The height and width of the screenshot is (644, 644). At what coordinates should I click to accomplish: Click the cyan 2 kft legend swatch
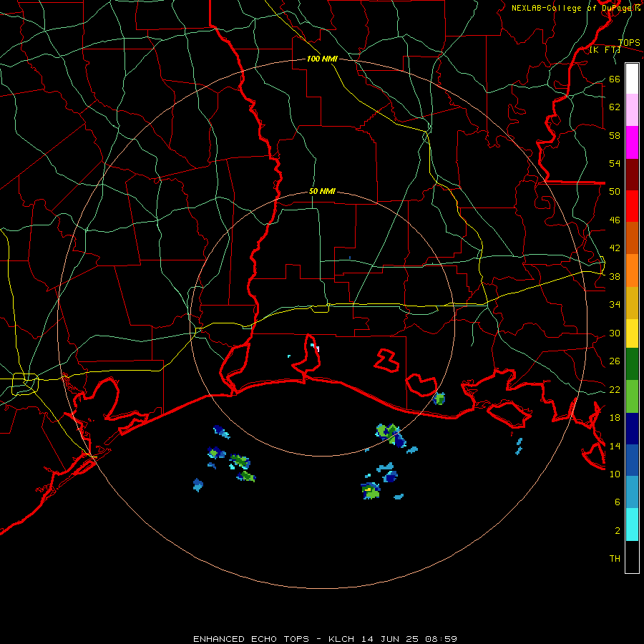(x=632, y=525)
